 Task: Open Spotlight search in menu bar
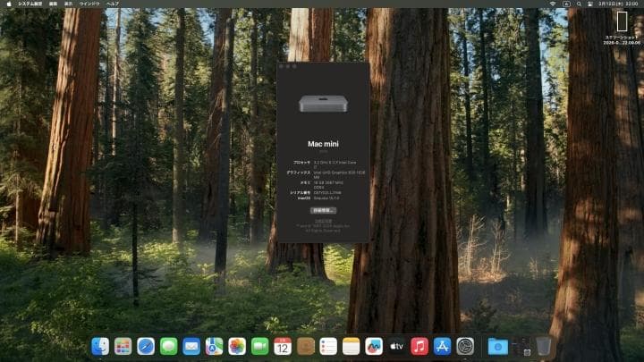[x=579, y=4]
